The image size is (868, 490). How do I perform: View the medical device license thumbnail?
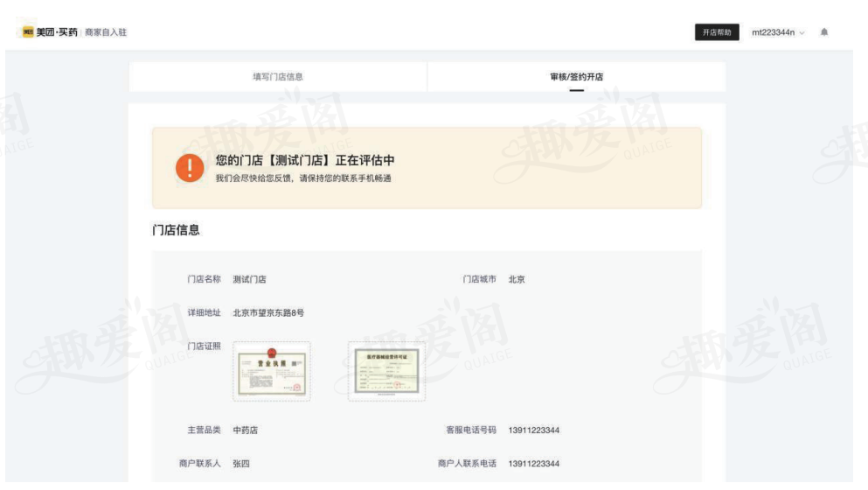386,372
